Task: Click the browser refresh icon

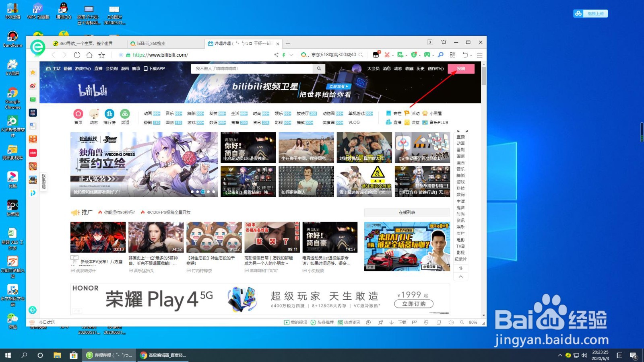Action: [77, 55]
